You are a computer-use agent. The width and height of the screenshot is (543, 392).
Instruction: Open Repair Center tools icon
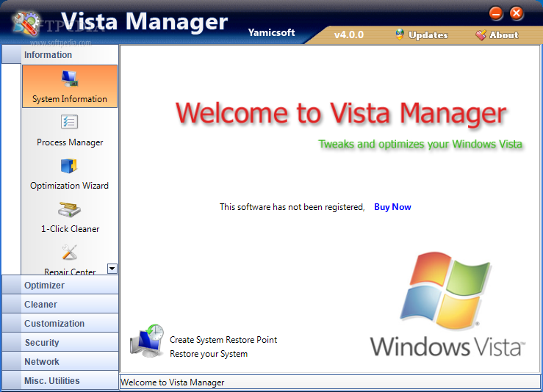point(70,253)
